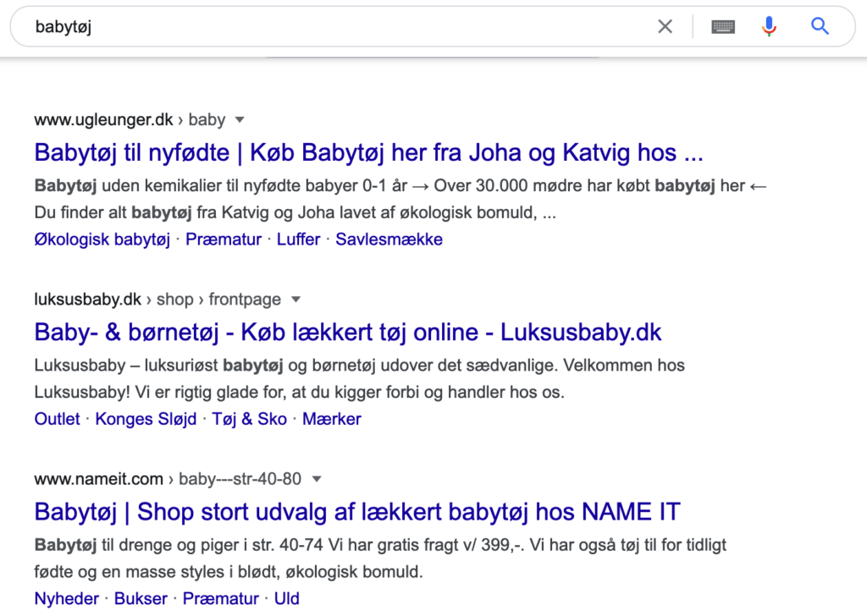Click snippet line 'Du finder alt babytøj fra Katvig'
Image resolution: width=867 pixels, height=616 pixels.
295,212
